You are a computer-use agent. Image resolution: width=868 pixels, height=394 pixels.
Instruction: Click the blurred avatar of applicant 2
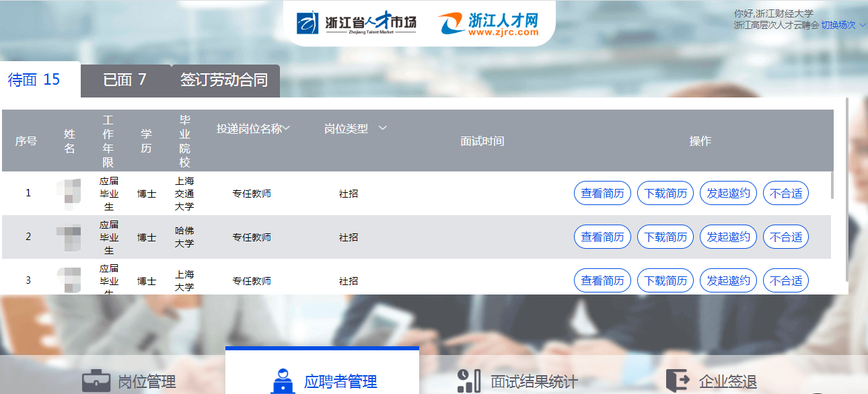point(69,237)
